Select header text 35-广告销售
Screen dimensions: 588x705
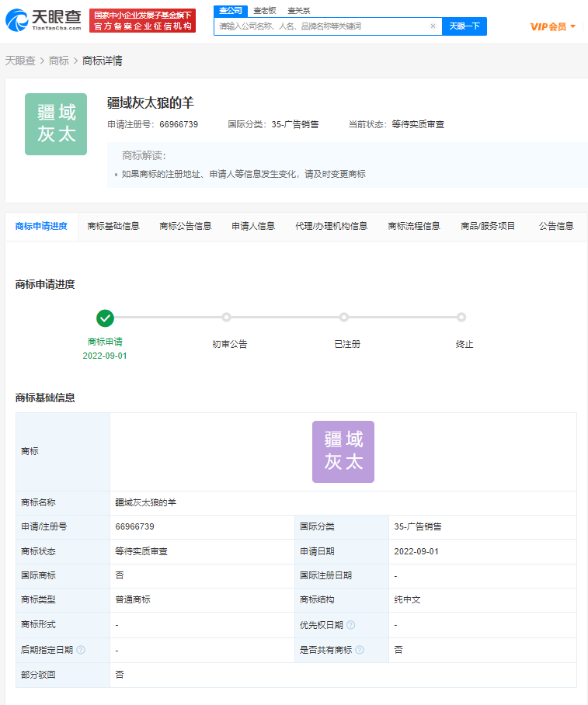click(295, 124)
